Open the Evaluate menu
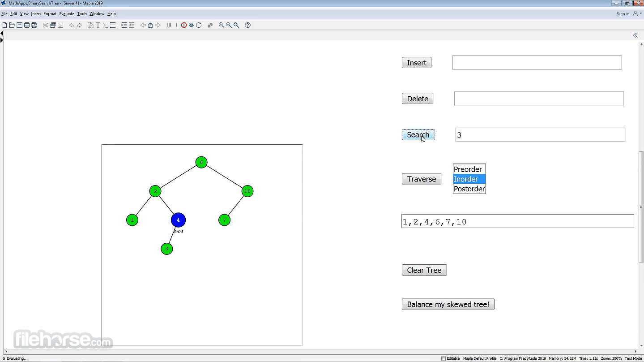Screen dimensions: 644x362 pyautogui.click(x=67, y=14)
